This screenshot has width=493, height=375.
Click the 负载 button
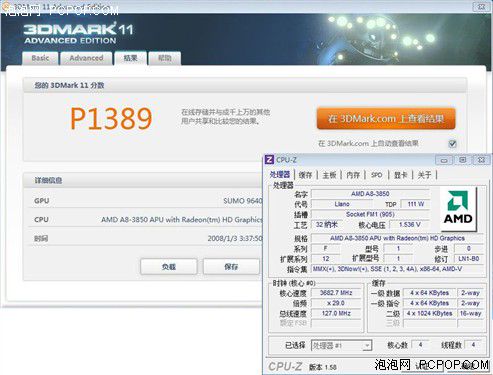[x=169, y=267]
